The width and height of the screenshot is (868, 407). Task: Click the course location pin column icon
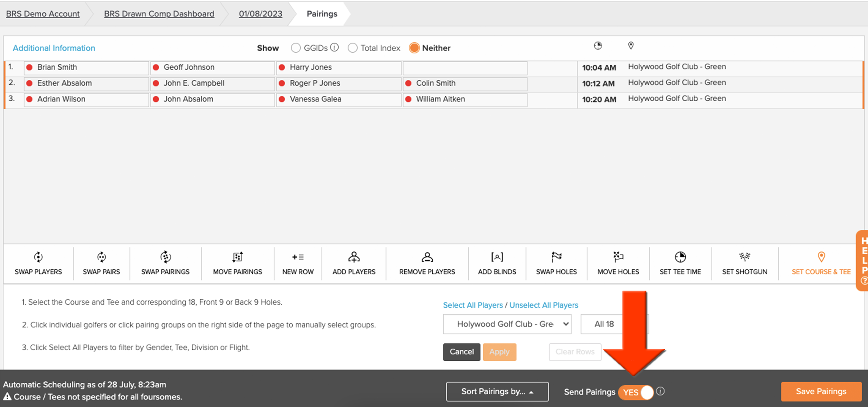[x=631, y=45]
